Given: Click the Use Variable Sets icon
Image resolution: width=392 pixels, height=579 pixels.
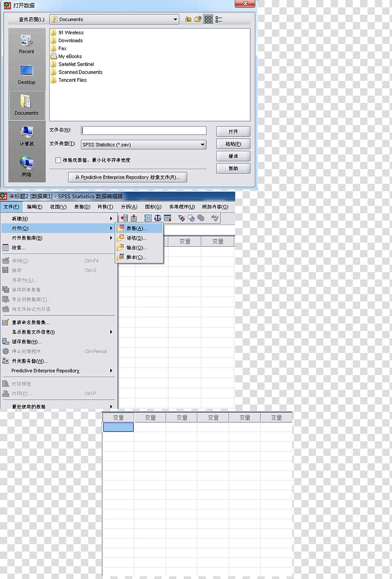Looking at the screenshot, I should (x=191, y=218).
